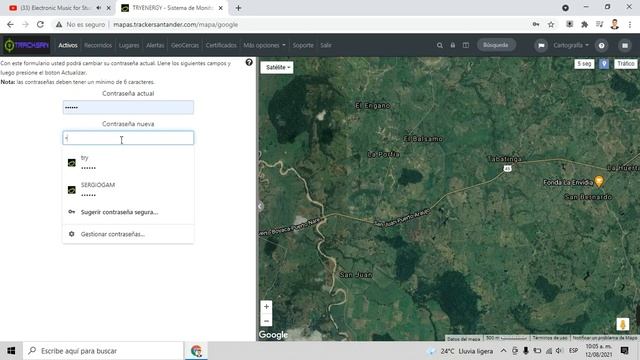Go back with browser back arrow

(10, 24)
